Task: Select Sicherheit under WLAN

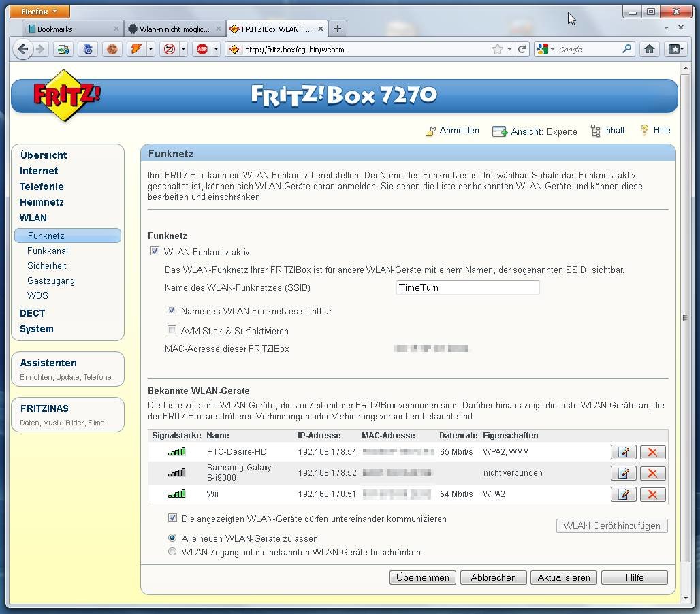Action: pos(47,266)
